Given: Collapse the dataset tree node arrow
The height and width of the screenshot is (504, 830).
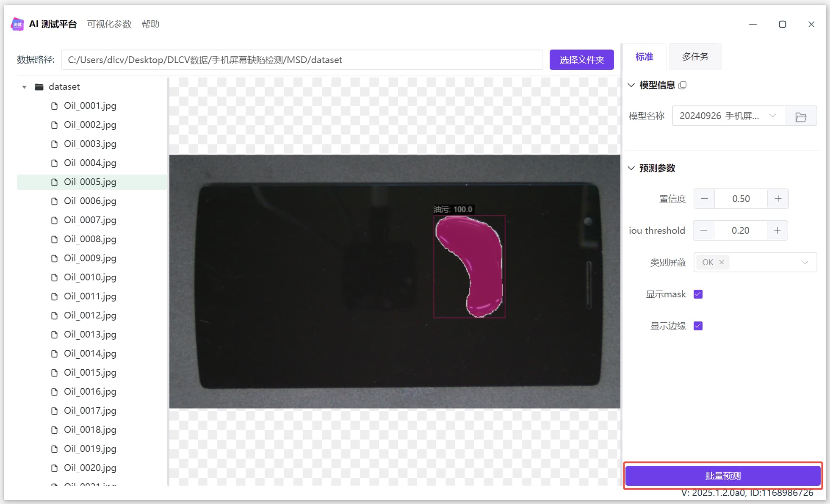Looking at the screenshot, I should (24, 87).
